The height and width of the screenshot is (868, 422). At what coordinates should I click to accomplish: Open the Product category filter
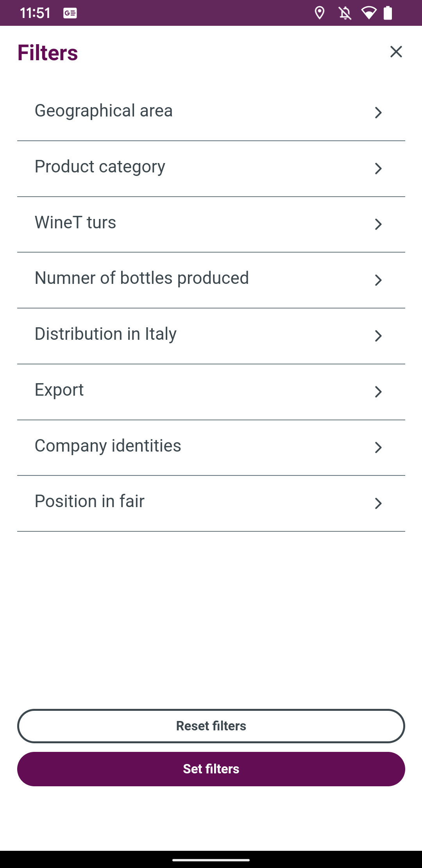click(100, 167)
